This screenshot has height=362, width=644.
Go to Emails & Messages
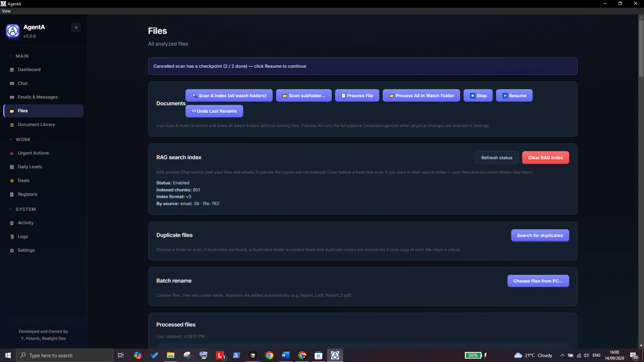(43, 97)
